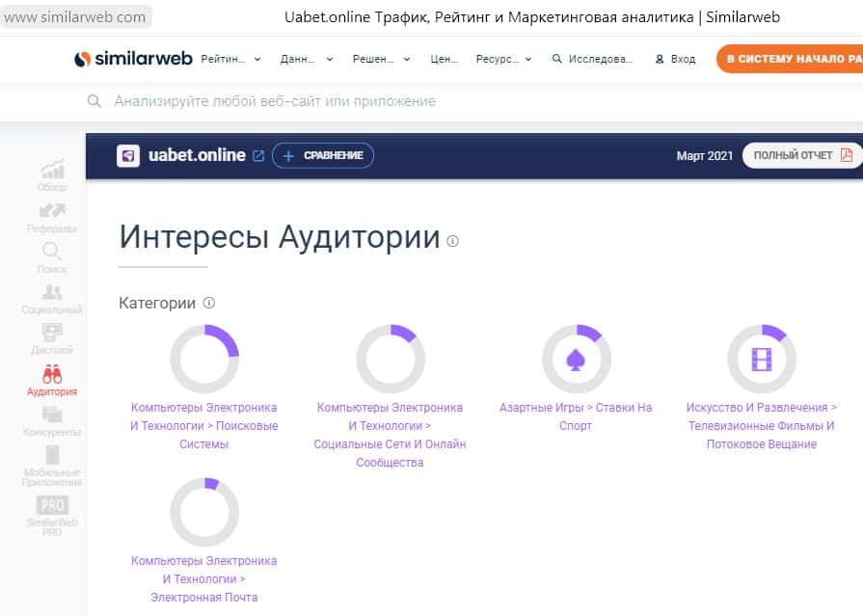Viewport: 863px width, 616px height.
Task: Focus the Анализируйте любой веб-сайт search field
Action: coord(275,101)
